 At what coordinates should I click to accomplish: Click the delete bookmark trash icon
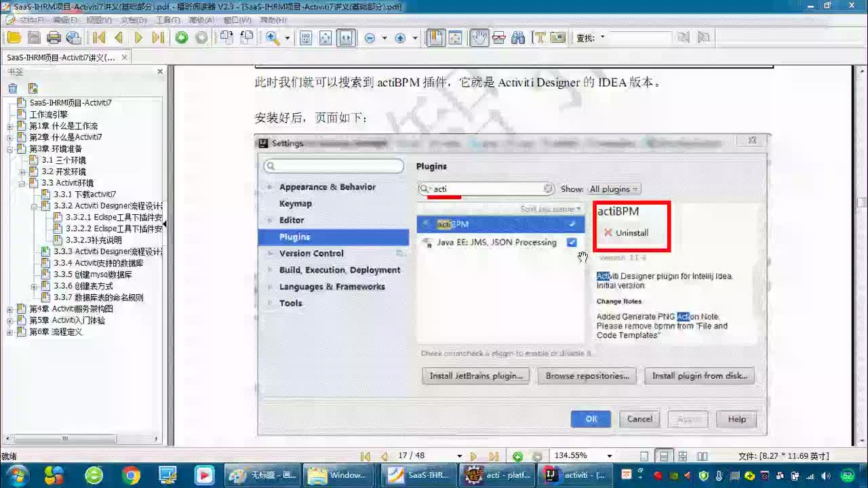tap(13, 88)
